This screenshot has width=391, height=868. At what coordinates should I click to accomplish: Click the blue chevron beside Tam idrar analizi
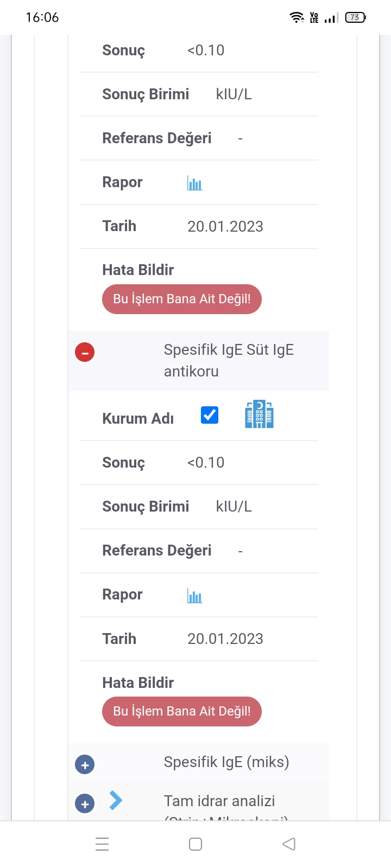(116, 800)
